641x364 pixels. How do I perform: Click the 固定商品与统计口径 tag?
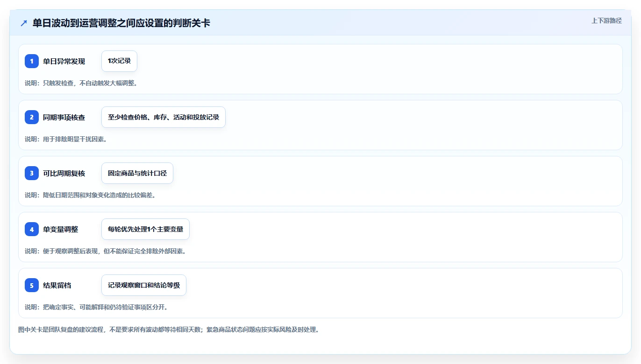click(137, 173)
